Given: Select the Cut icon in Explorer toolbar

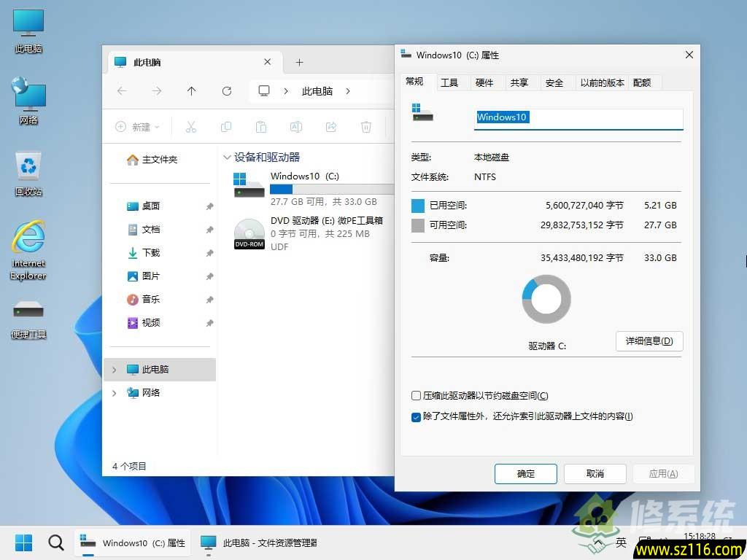Looking at the screenshot, I should tap(191, 127).
